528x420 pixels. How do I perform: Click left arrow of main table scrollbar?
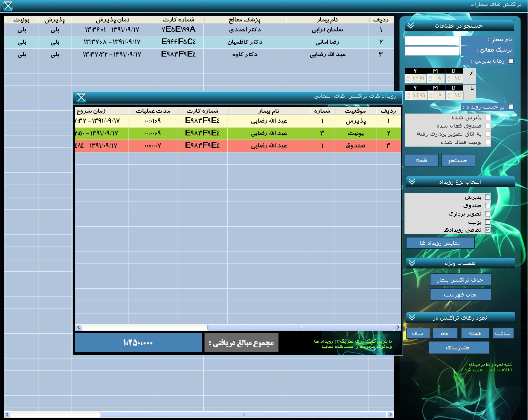point(7,414)
